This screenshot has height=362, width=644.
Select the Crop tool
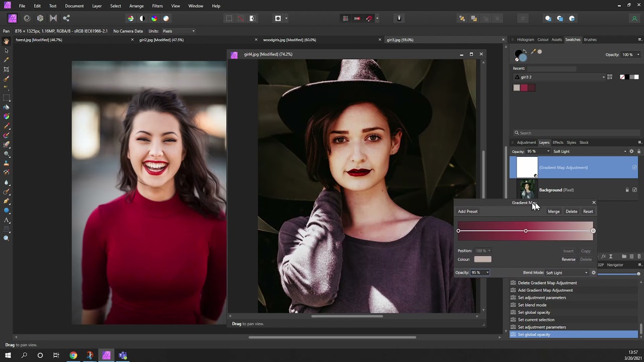(x=6, y=69)
